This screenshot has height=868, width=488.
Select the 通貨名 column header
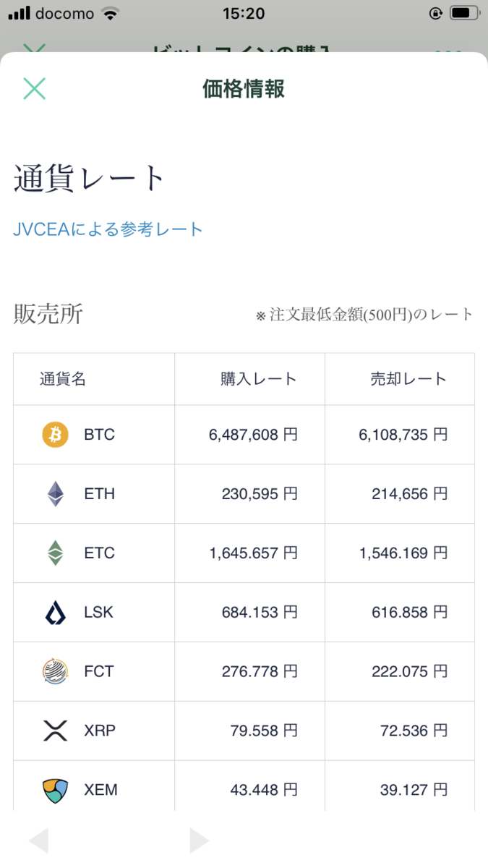[63, 379]
